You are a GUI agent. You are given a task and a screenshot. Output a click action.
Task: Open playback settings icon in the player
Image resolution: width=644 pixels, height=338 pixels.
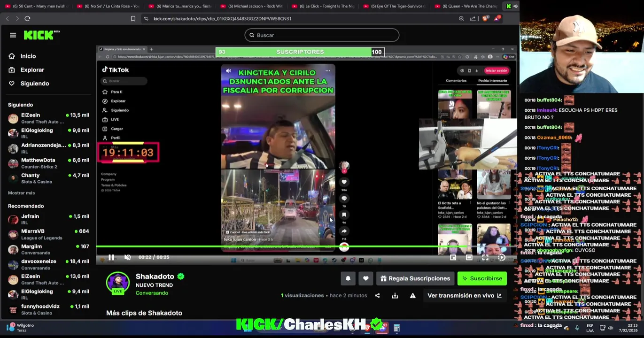pyautogui.click(x=501, y=257)
